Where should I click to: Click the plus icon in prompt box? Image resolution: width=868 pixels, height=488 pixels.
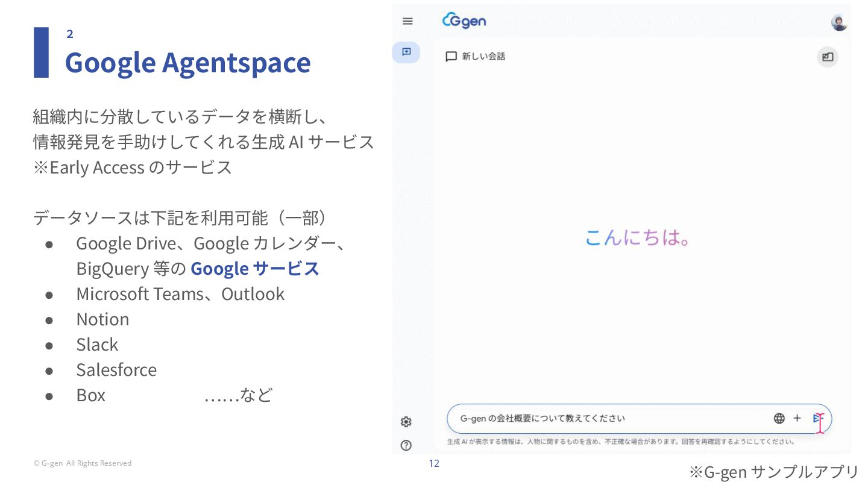pos(797,418)
